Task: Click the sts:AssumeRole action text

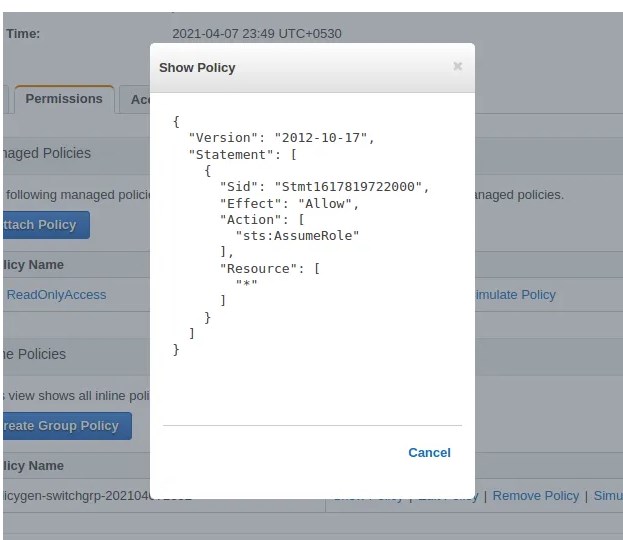Action: (x=297, y=236)
